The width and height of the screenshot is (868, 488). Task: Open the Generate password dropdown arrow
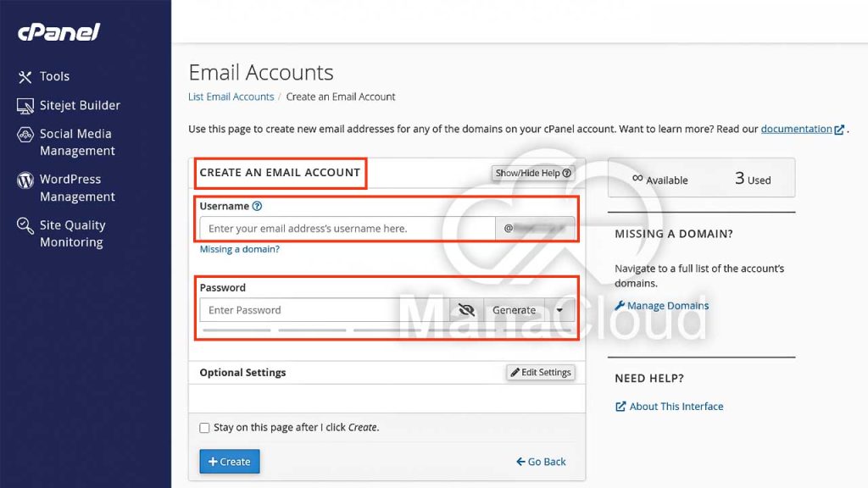tap(559, 310)
